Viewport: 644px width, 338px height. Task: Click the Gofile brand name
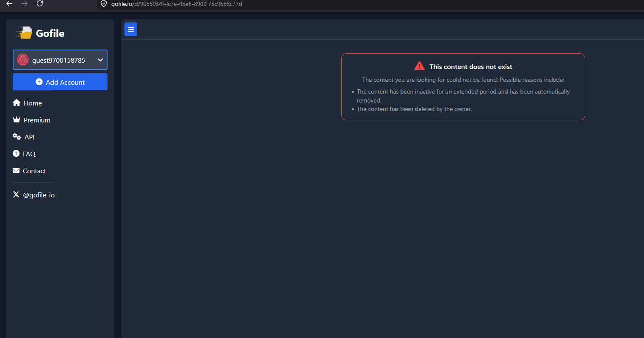point(50,33)
